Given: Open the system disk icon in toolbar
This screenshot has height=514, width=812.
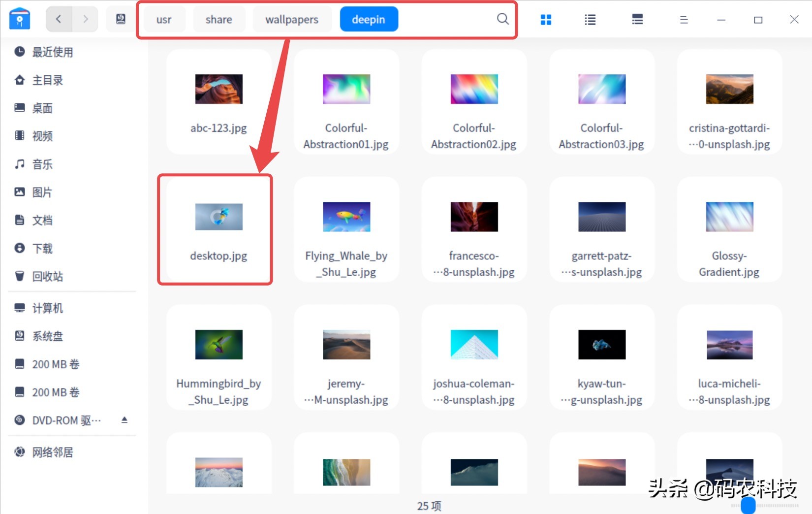Looking at the screenshot, I should click(120, 19).
